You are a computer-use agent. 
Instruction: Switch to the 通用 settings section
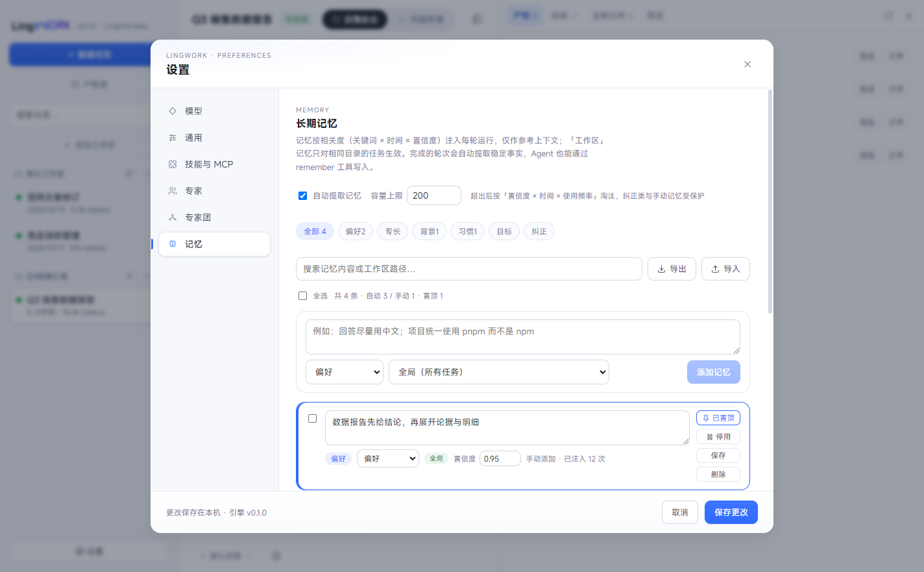click(214, 138)
